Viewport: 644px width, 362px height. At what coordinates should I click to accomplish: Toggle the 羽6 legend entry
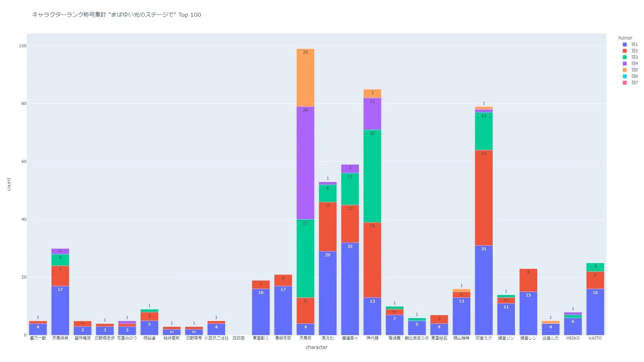click(x=634, y=76)
